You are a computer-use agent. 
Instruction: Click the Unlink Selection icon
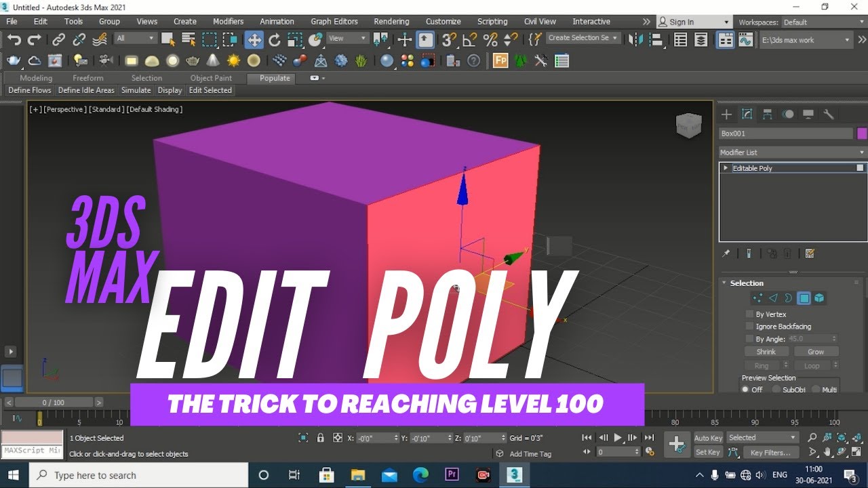point(79,40)
